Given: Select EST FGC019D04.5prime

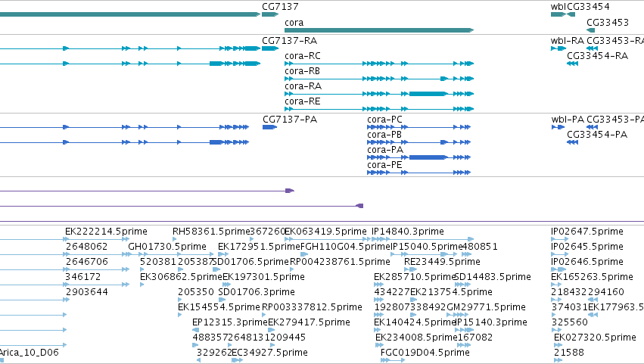Looking at the screenshot, I should click(425, 353).
